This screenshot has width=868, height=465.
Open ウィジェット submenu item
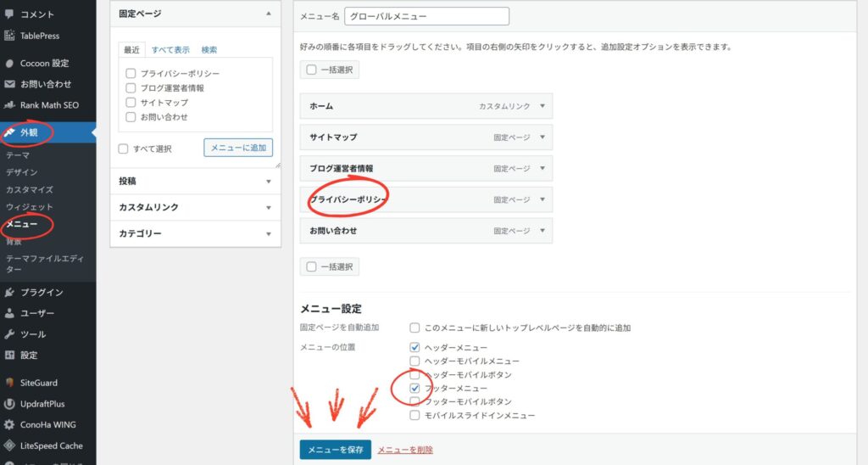coord(30,207)
